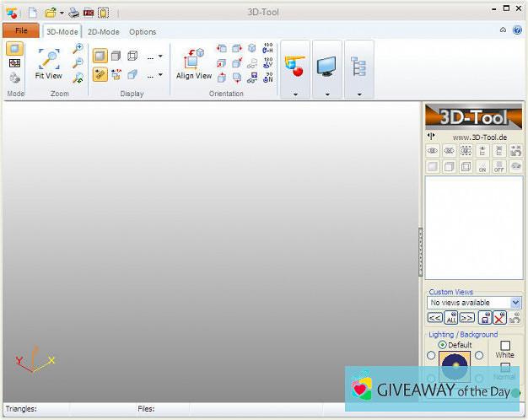Click the www.3D-Tool.de link
528x420 pixels.
coord(478,137)
